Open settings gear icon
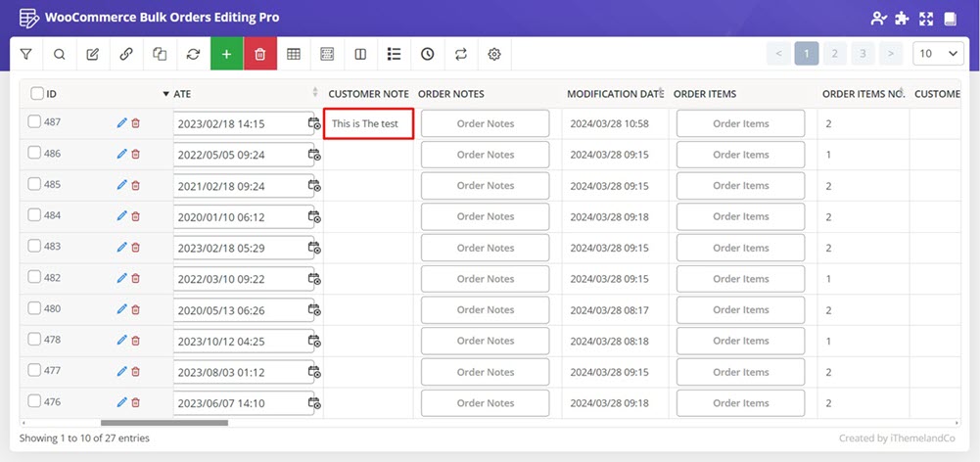This screenshot has width=980, height=462. (x=494, y=54)
